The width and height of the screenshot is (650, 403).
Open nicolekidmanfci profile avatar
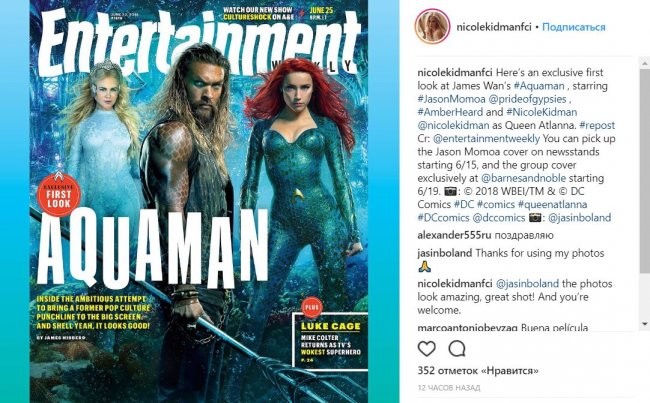[432, 26]
